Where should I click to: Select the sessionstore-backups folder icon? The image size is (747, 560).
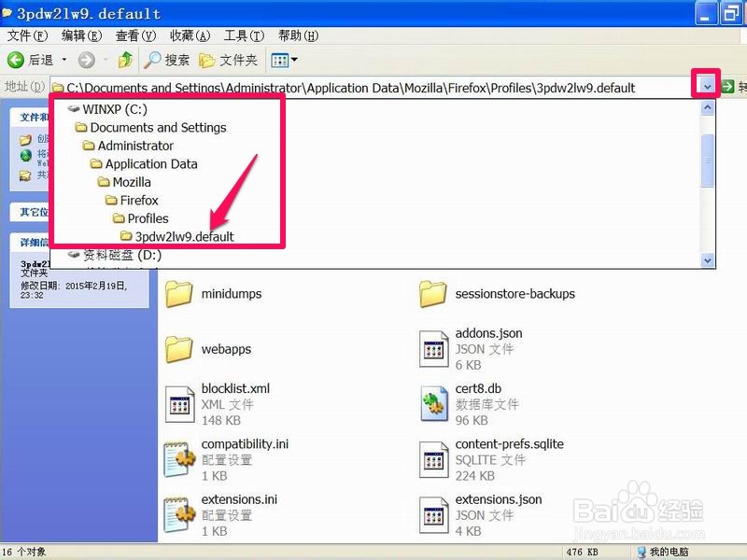[432, 294]
